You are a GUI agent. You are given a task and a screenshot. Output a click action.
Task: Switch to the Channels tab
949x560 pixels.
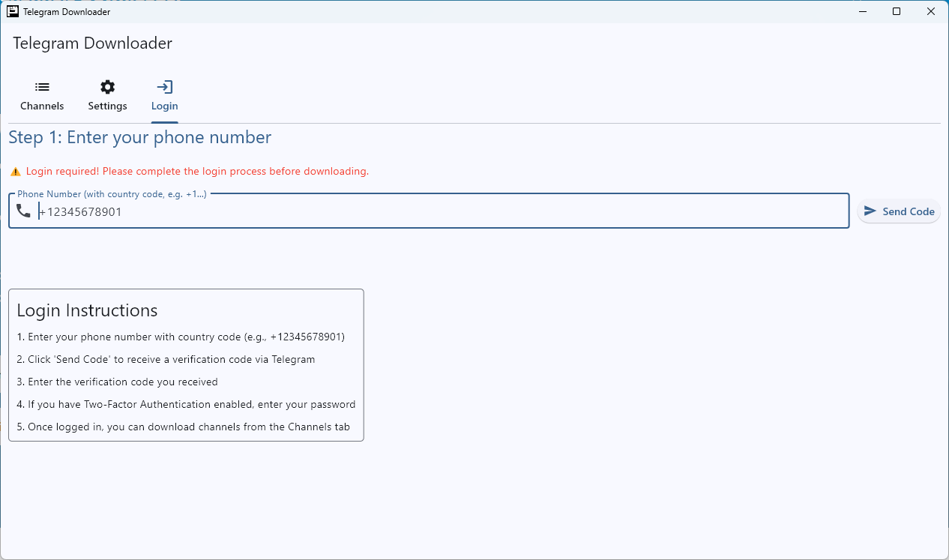42,106
